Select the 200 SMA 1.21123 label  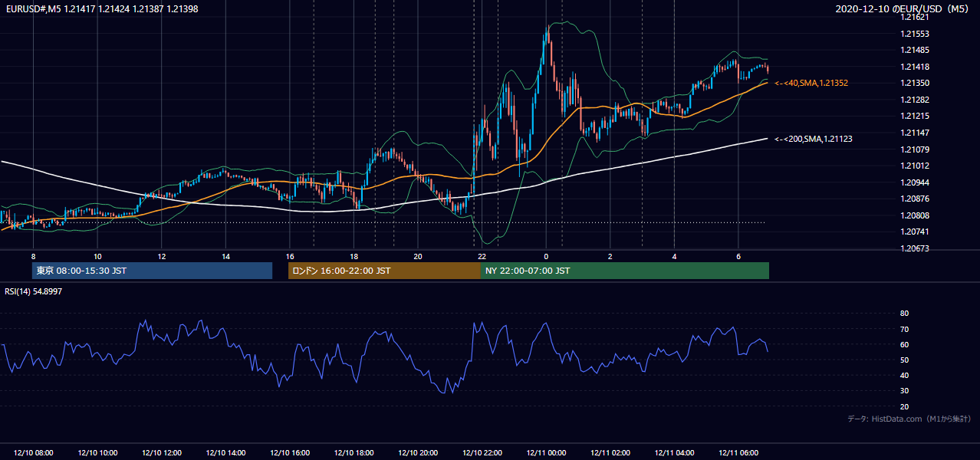click(x=814, y=139)
